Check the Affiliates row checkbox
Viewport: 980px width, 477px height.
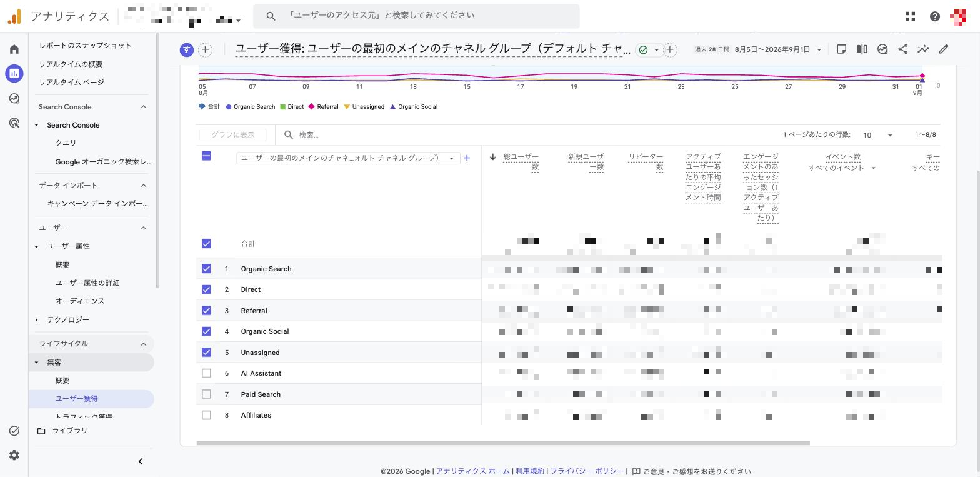(x=206, y=415)
